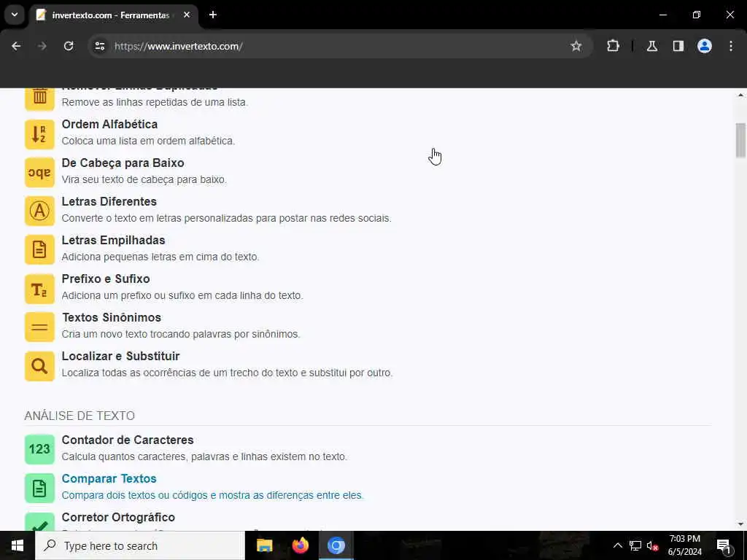Show hidden system tray icons chevron
Image resolution: width=747 pixels, height=560 pixels.
pyautogui.click(x=617, y=545)
